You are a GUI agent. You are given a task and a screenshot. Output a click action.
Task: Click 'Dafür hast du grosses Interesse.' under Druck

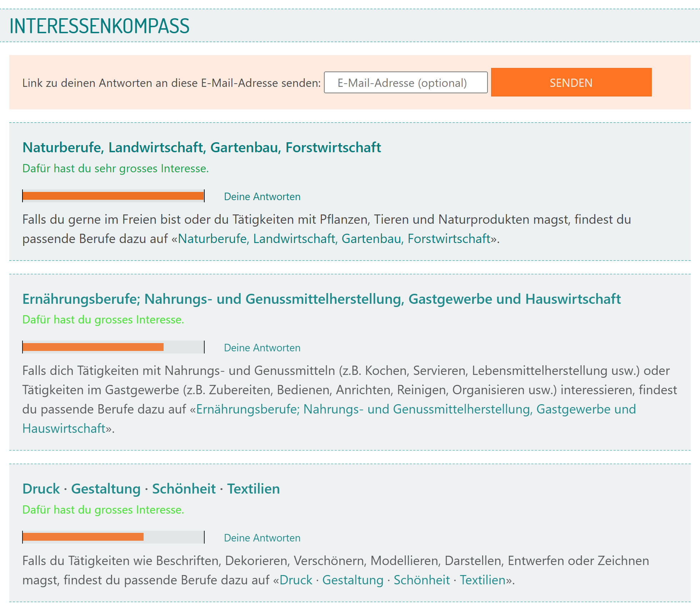[103, 510]
